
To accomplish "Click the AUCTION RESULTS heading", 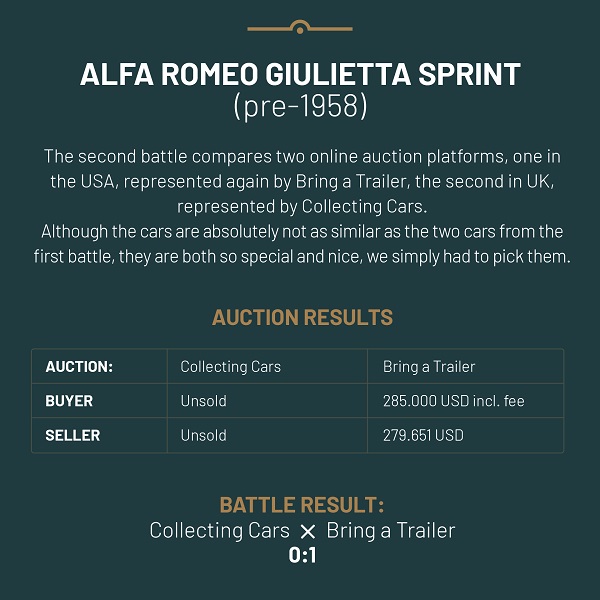I will [x=302, y=317].
